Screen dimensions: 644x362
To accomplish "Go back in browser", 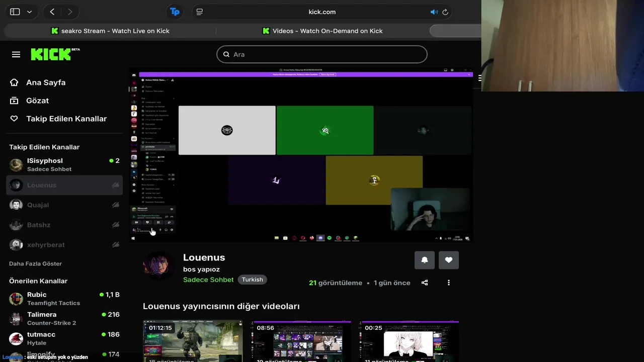I will click(52, 12).
